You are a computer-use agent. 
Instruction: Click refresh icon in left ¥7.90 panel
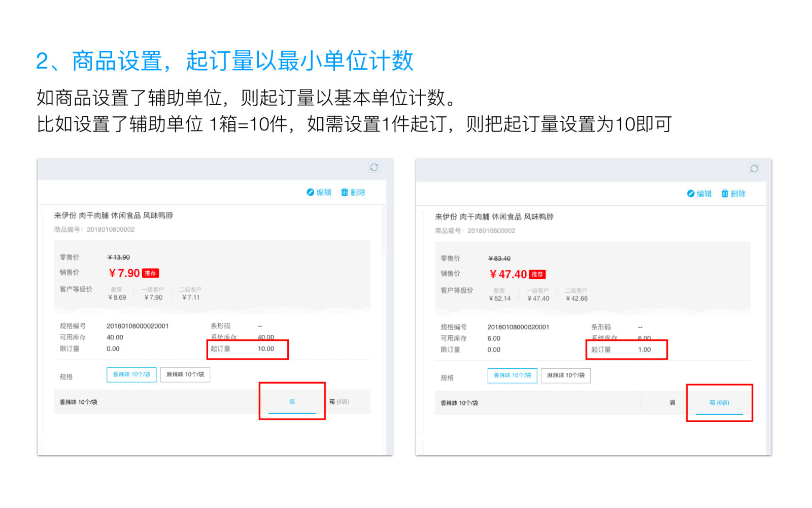[374, 168]
